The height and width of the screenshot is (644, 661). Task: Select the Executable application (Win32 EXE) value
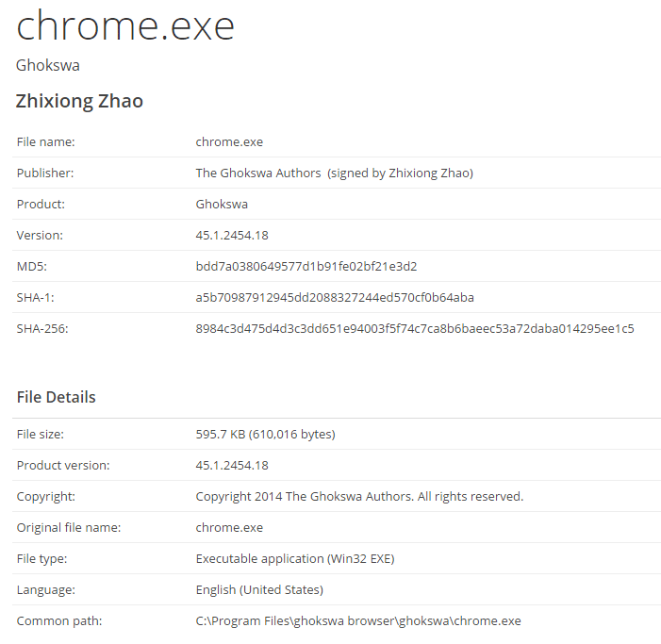pos(295,559)
